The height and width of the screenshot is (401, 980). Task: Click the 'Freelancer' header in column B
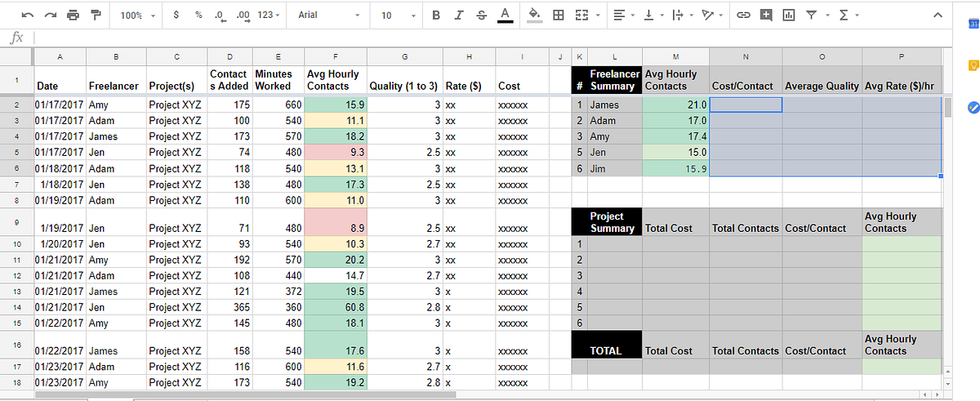coord(116,80)
